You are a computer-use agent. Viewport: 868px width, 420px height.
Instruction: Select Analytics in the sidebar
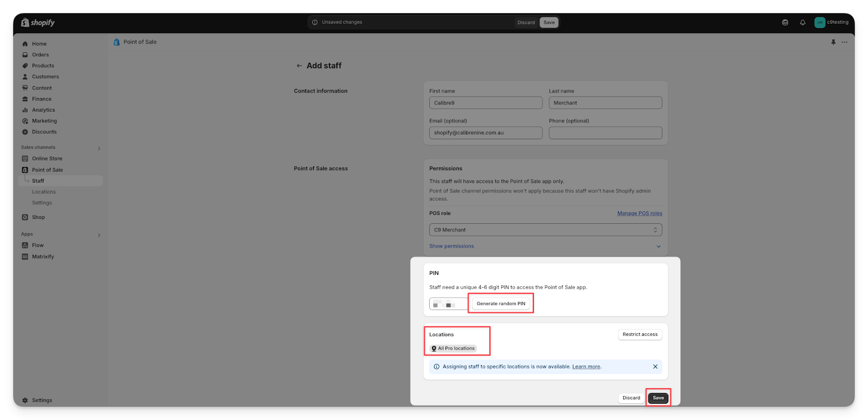coord(43,110)
